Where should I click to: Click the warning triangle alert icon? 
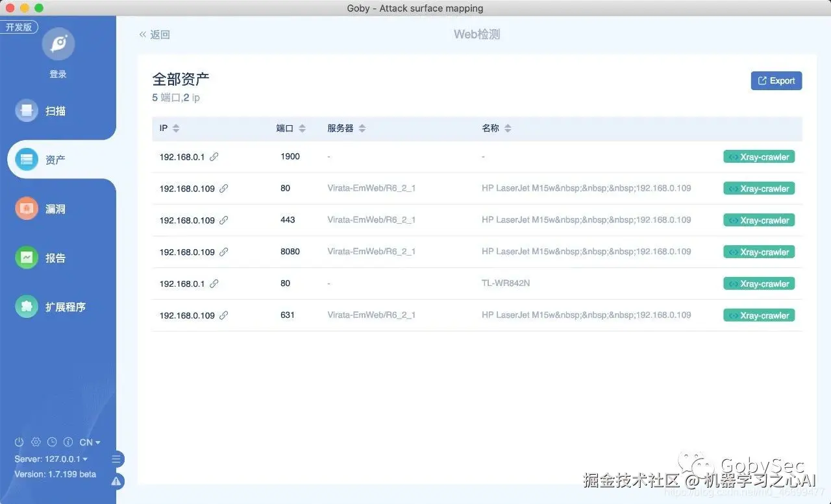click(x=116, y=481)
